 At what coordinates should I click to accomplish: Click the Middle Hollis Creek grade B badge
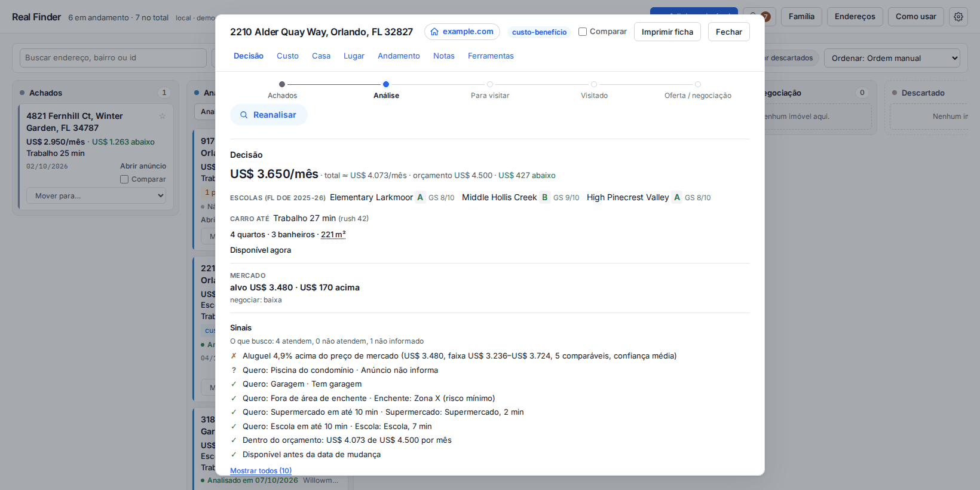[x=544, y=197]
